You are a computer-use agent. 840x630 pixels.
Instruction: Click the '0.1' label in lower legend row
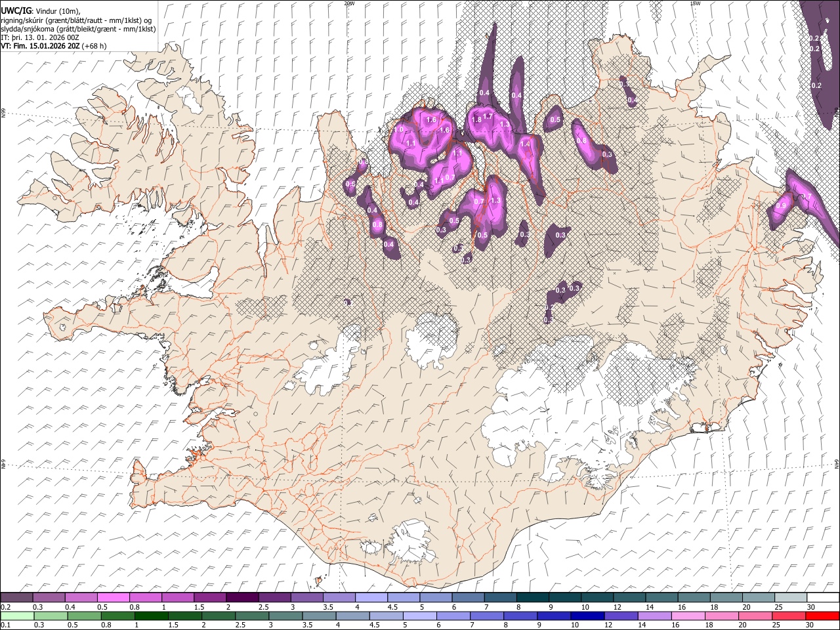pyautogui.click(x=6, y=625)
